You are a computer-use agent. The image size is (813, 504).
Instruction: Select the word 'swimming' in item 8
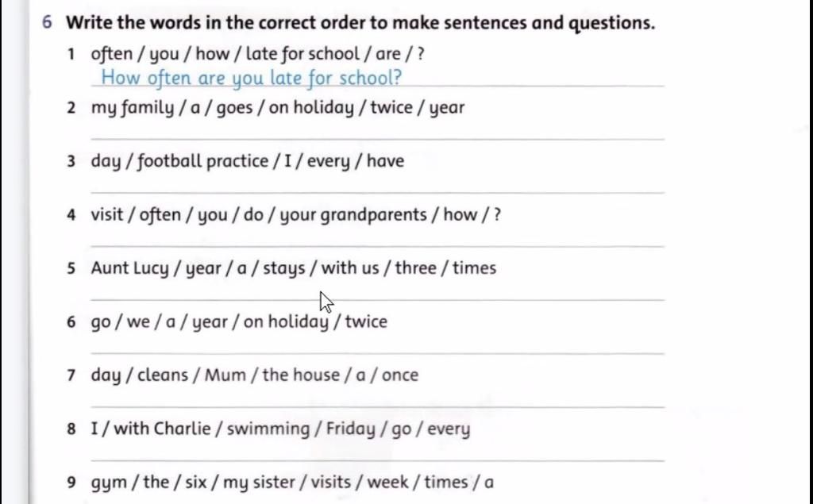click(268, 429)
